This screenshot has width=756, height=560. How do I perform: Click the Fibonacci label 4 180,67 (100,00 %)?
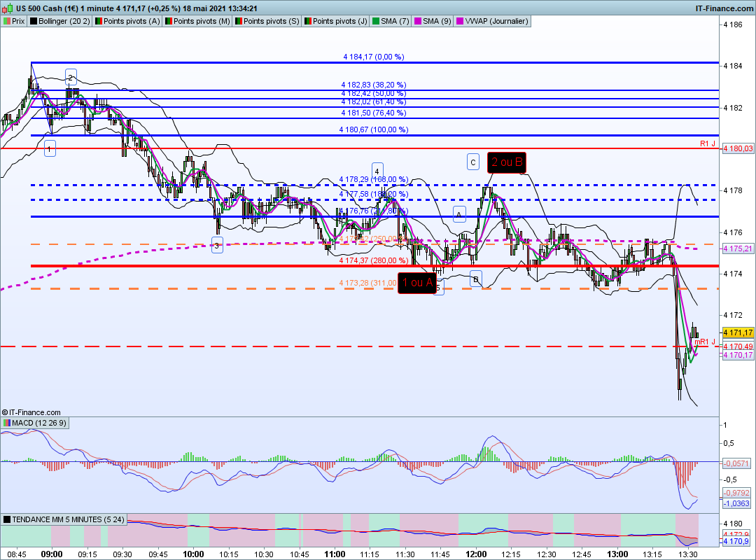pyautogui.click(x=374, y=129)
